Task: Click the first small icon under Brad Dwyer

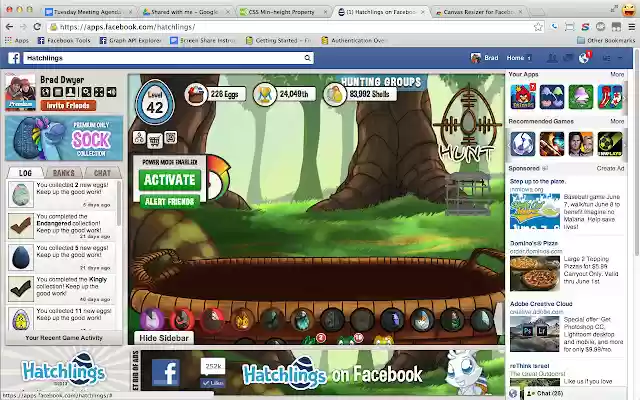Action: tap(45, 92)
